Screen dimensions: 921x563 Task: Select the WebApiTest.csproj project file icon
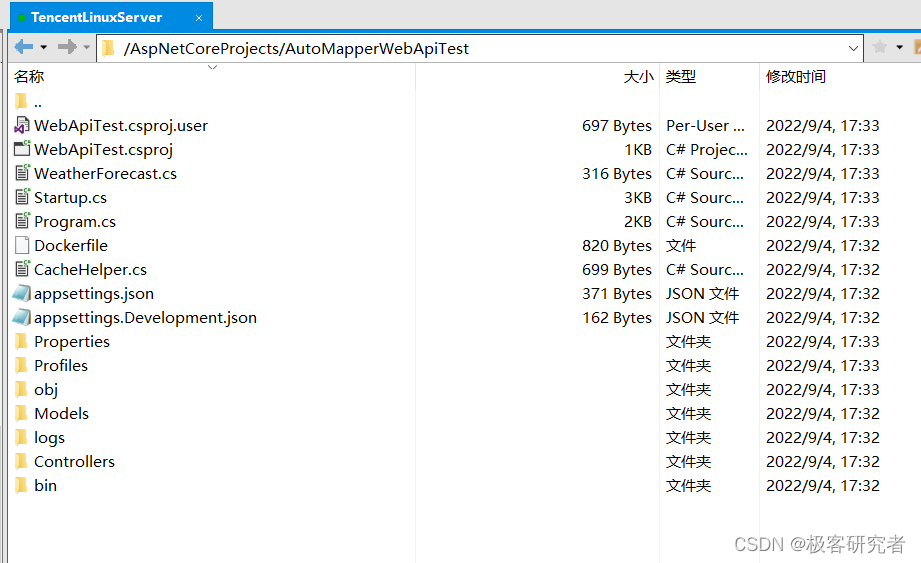click(x=22, y=150)
